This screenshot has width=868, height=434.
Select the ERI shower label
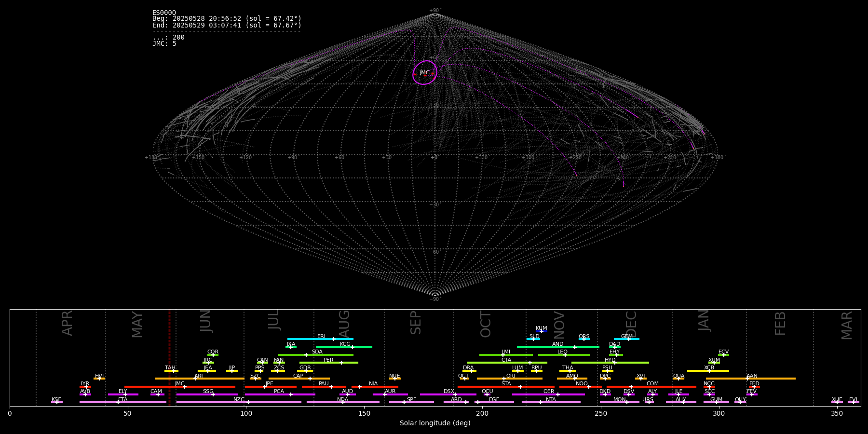coord(322,337)
